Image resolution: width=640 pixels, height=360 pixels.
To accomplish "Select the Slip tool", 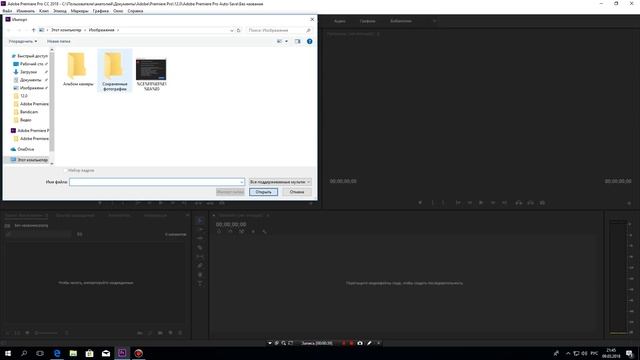I will pos(200,257).
